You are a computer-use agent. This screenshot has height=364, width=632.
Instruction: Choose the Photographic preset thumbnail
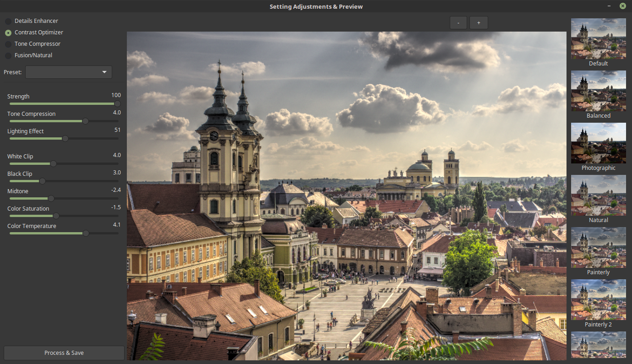(599, 143)
